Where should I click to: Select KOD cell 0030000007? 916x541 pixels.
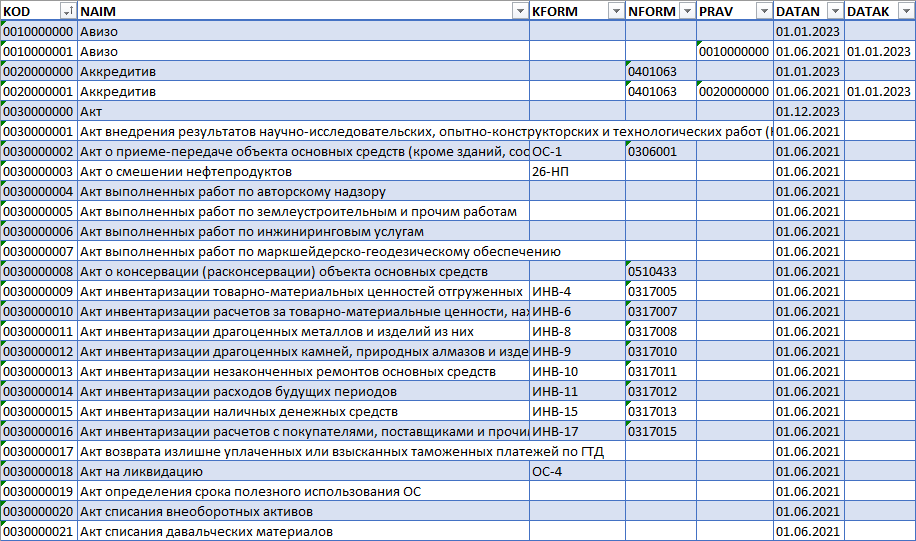pyautogui.click(x=39, y=252)
